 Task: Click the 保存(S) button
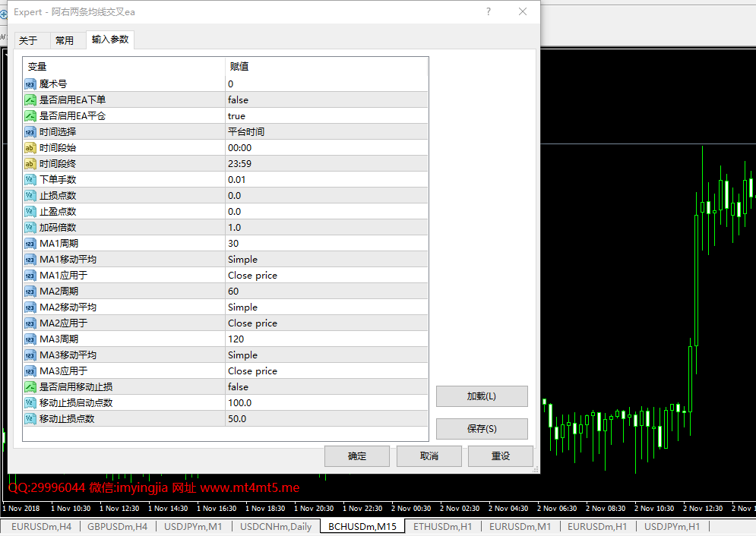pyautogui.click(x=482, y=429)
